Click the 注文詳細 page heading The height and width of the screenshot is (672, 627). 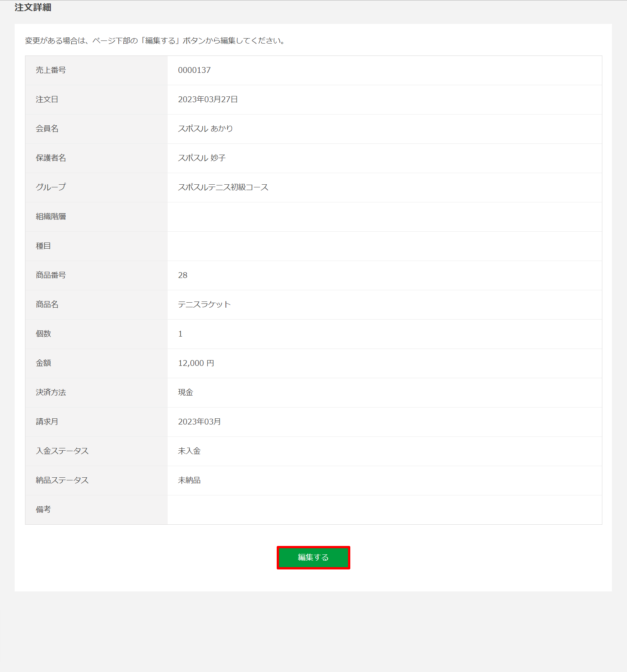33,7
